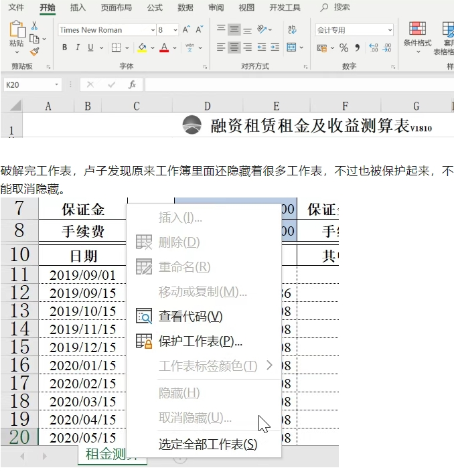Click the Bold formatting button
This screenshot has width=454, height=476.
[x=65, y=48]
